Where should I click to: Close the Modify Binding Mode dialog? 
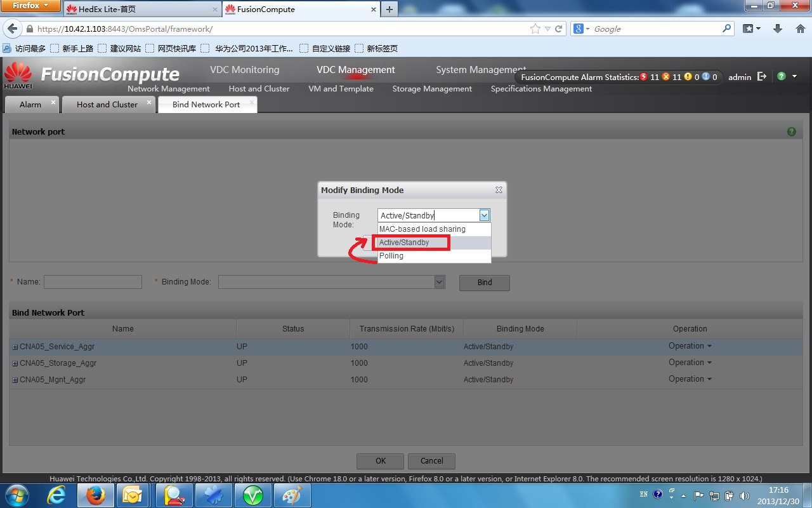[499, 190]
